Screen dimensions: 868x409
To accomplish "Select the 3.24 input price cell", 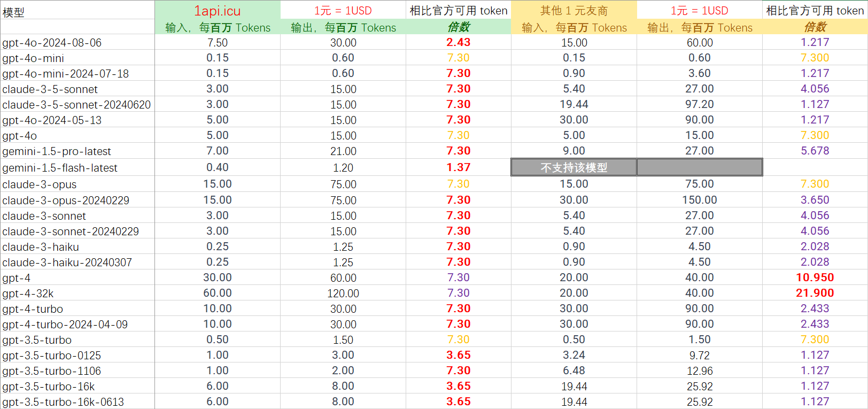I will coord(574,355).
